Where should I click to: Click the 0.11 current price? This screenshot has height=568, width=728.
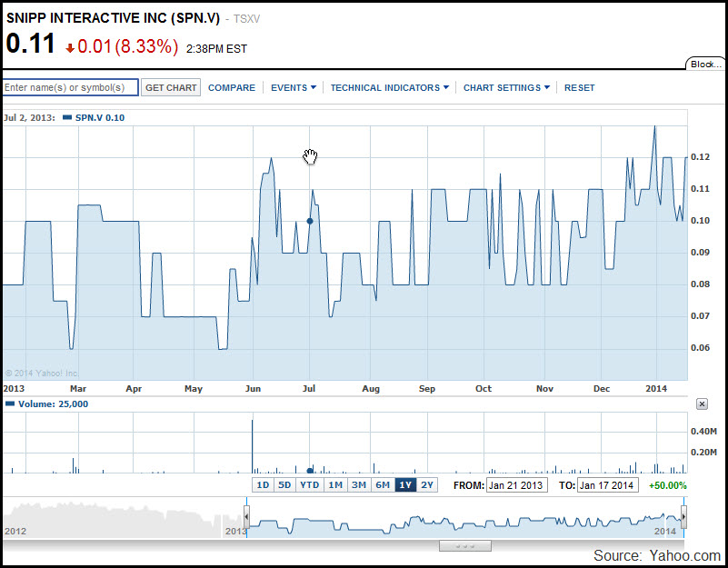click(x=31, y=44)
